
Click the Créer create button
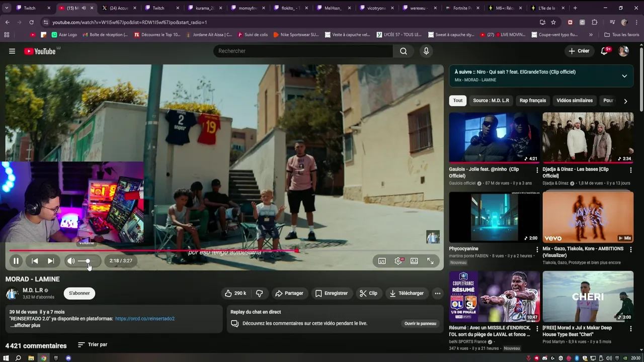tap(579, 51)
